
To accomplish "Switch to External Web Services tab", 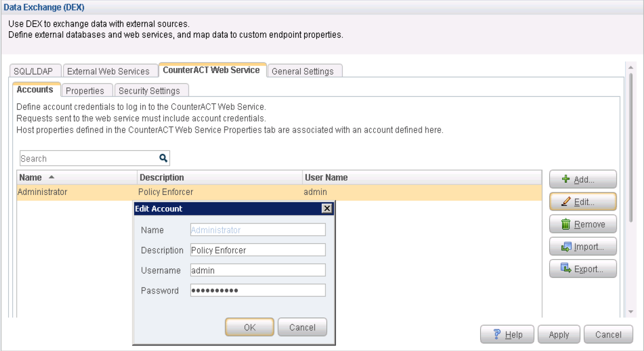I will click(x=110, y=71).
